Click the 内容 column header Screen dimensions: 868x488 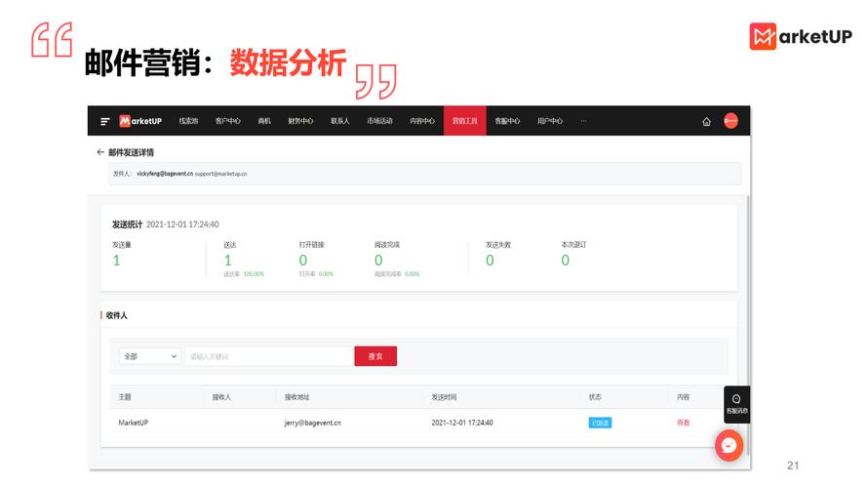[x=683, y=397]
